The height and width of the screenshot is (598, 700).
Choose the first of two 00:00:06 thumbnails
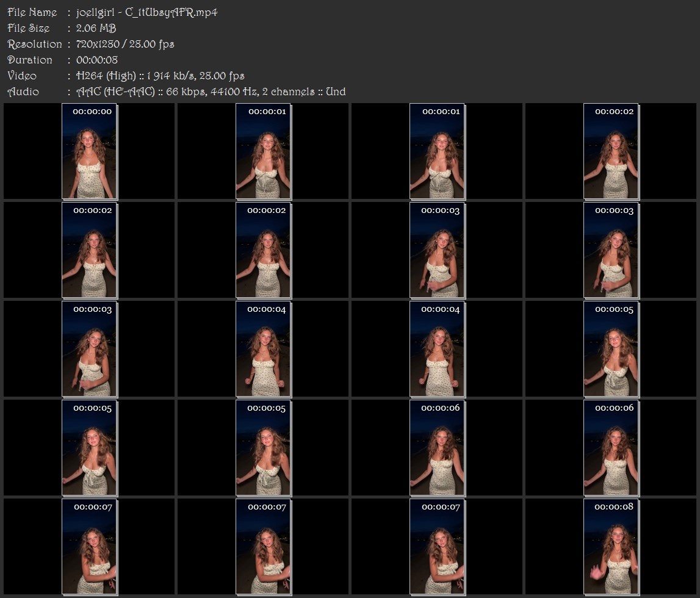[437, 448]
